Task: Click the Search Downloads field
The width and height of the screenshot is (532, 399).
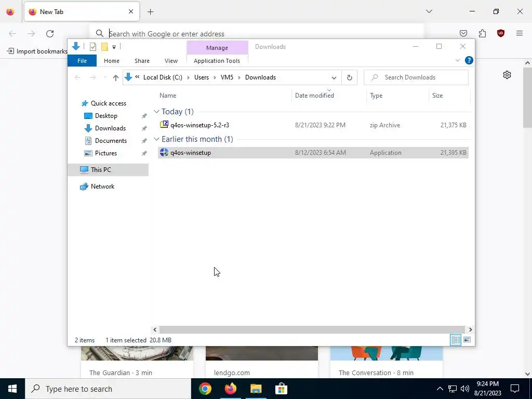Action: 416,77
